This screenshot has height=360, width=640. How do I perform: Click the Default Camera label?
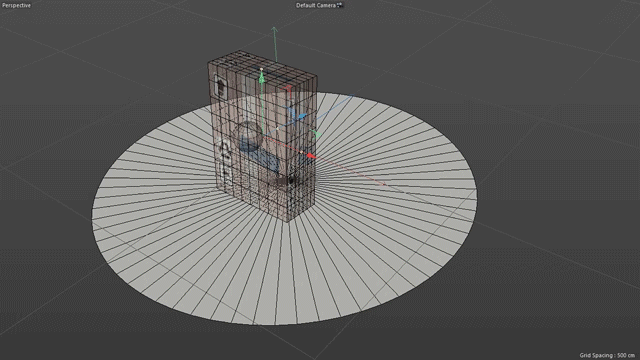tap(316, 5)
